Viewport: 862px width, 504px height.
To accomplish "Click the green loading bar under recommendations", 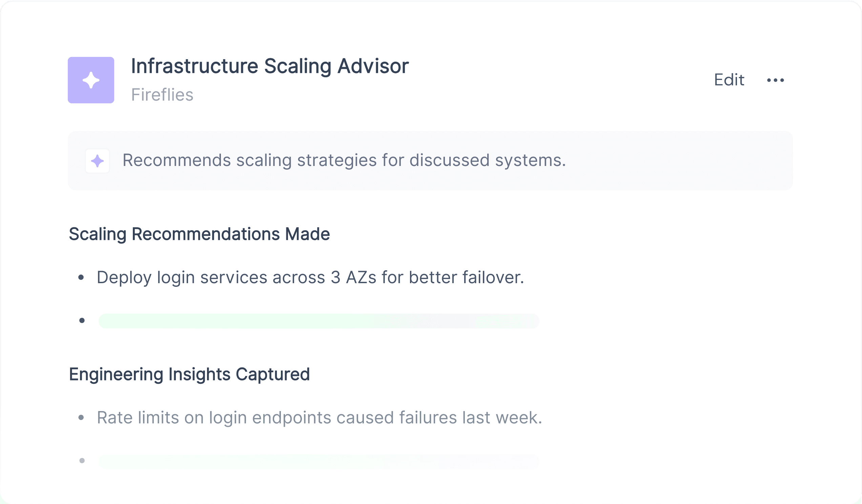I will pos(319,321).
